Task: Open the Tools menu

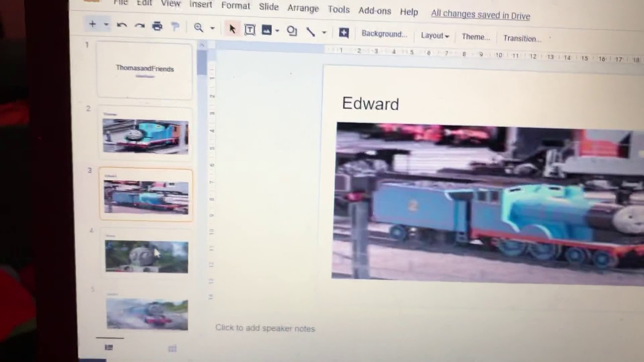Action: (x=339, y=10)
